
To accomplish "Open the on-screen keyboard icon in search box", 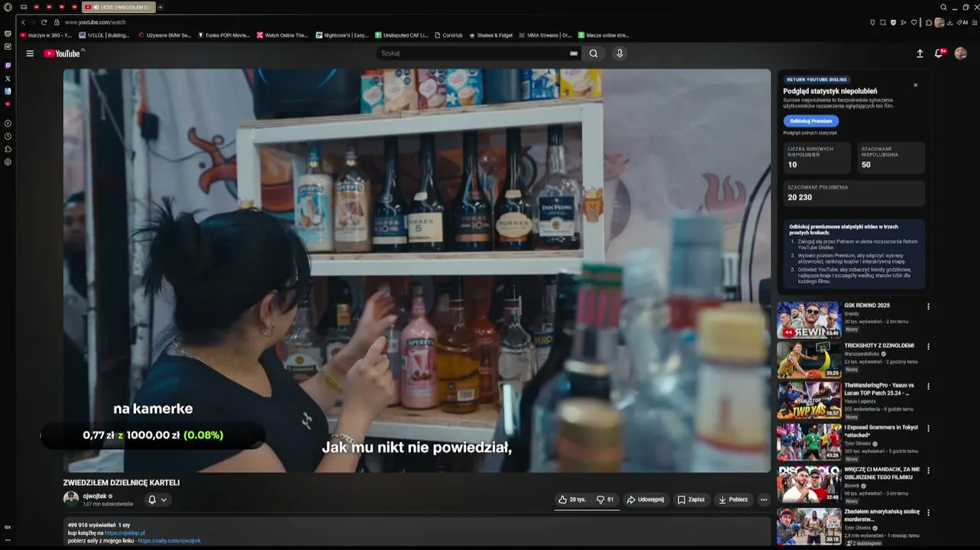I will (574, 53).
